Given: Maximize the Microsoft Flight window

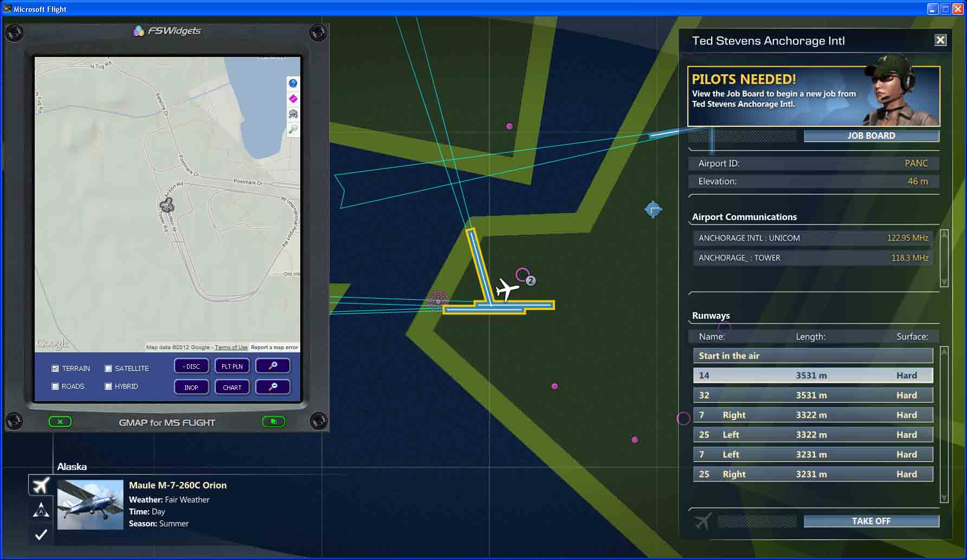Looking at the screenshot, I should click(x=945, y=9).
